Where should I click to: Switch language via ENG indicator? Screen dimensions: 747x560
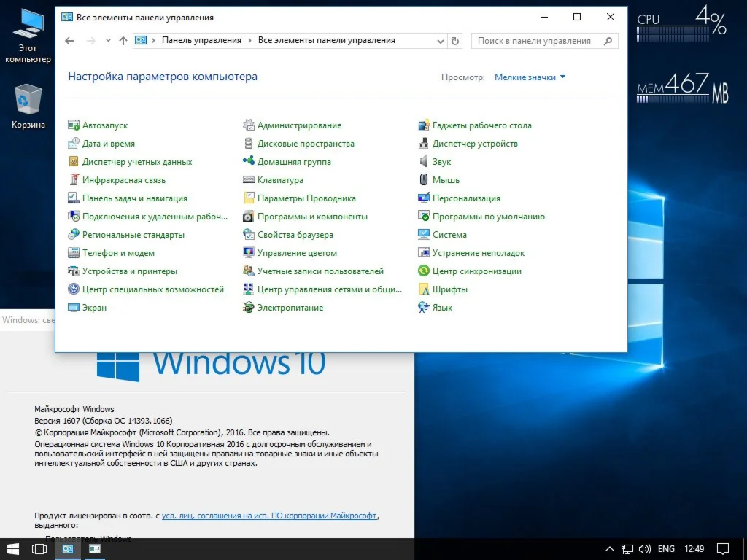point(665,548)
